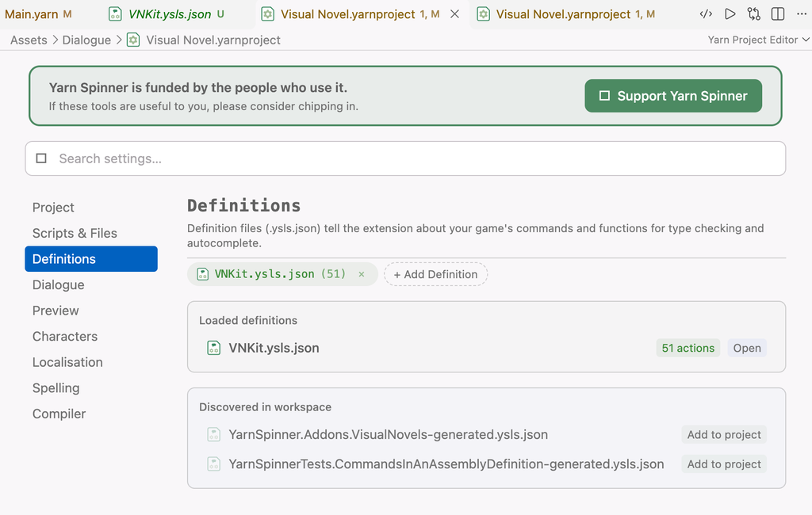This screenshot has width=812, height=515.
Task: Open the Localisation settings section
Action: pyautogui.click(x=91, y=362)
